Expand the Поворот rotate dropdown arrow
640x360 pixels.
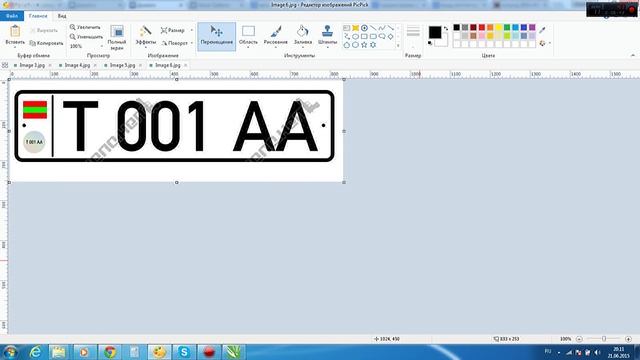pyautogui.click(x=192, y=43)
